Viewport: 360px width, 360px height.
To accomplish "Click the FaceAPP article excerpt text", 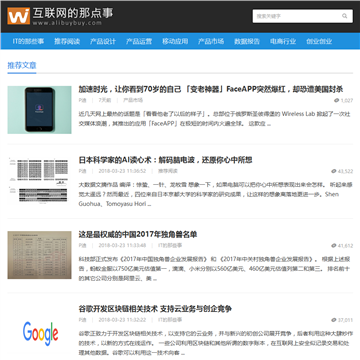I will 214,119.
